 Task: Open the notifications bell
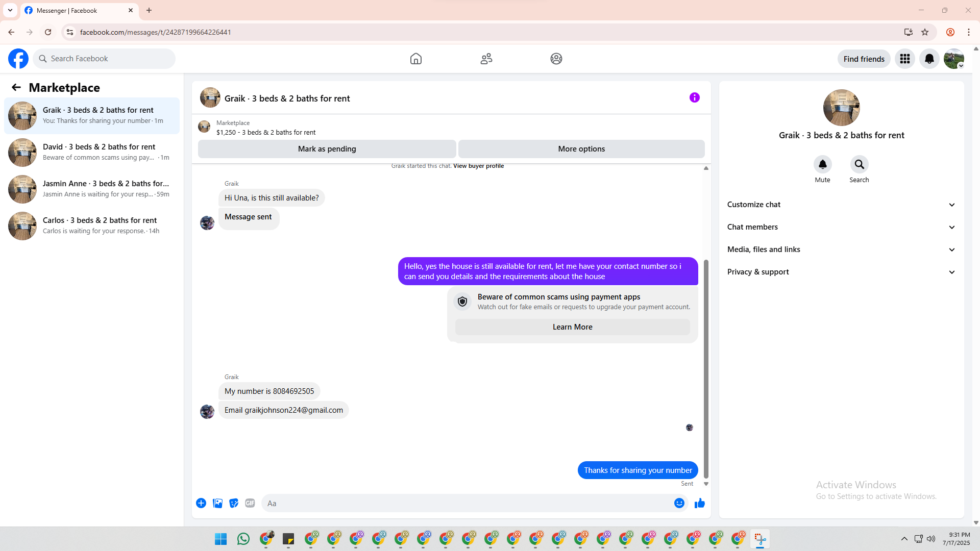pyautogui.click(x=929, y=59)
